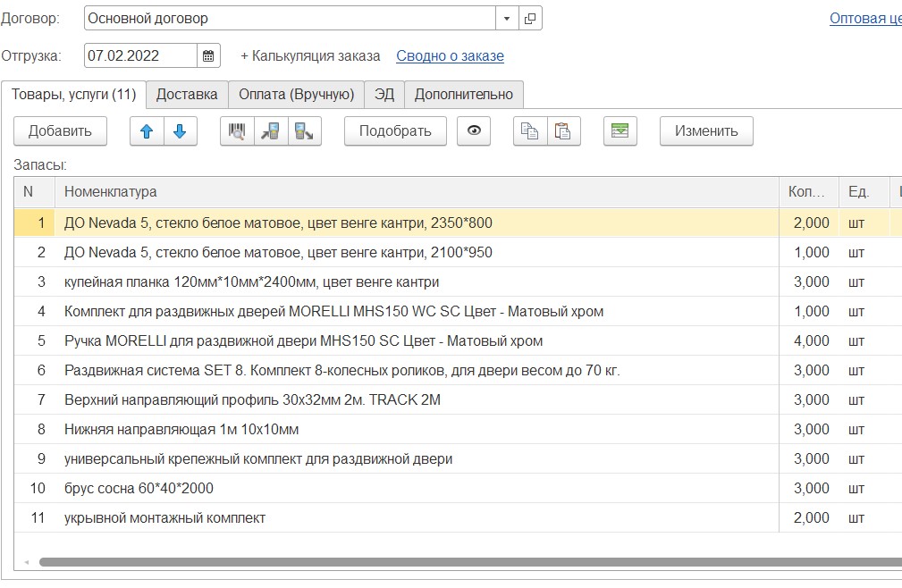Switch to the Доставка tab
Viewport: 902px width, 588px height.
(x=187, y=94)
